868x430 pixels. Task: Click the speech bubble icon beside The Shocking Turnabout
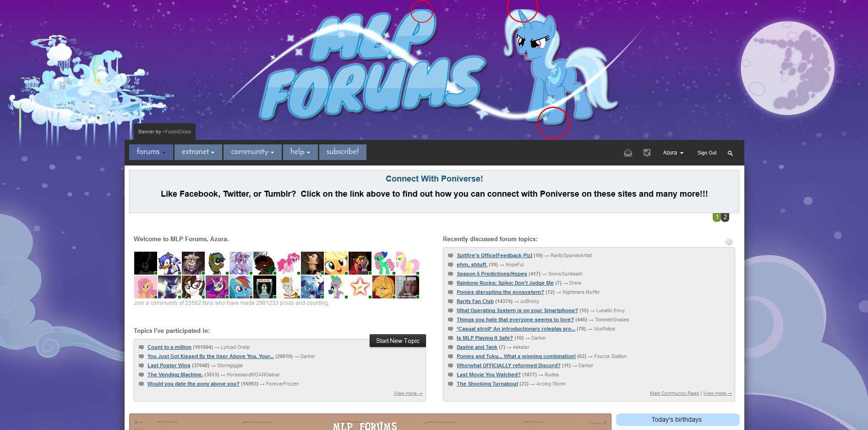pos(451,384)
